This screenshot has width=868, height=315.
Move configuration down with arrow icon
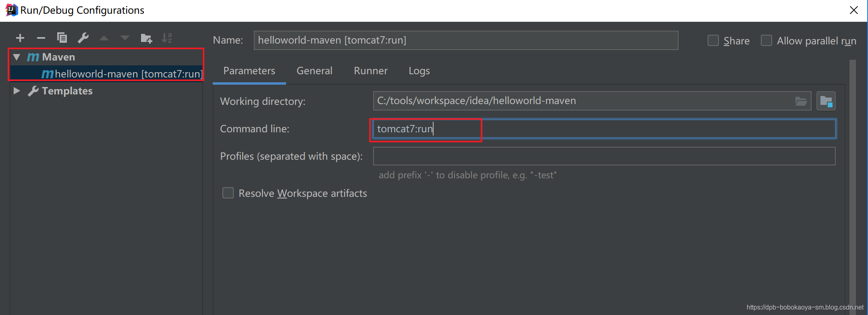point(125,38)
